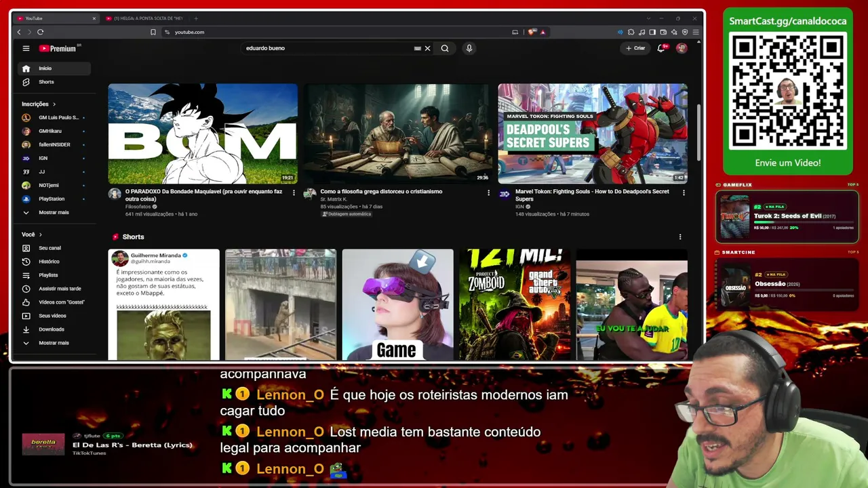The width and height of the screenshot is (868, 488).
Task: Open the browser extensions puzzle icon
Action: click(631, 32)
